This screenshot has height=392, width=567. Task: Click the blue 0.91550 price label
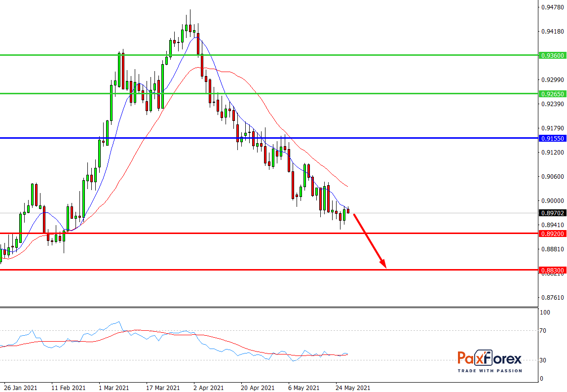coord(552,139)
